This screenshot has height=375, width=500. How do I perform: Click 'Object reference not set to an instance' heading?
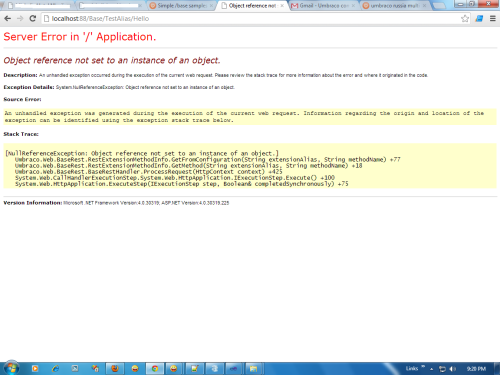point(112,60)
